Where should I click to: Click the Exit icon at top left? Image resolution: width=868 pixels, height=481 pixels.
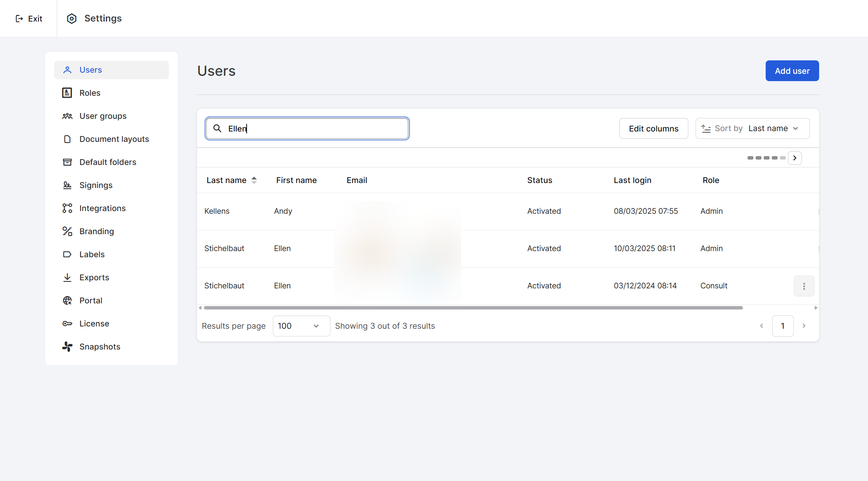tap(19, 18)
